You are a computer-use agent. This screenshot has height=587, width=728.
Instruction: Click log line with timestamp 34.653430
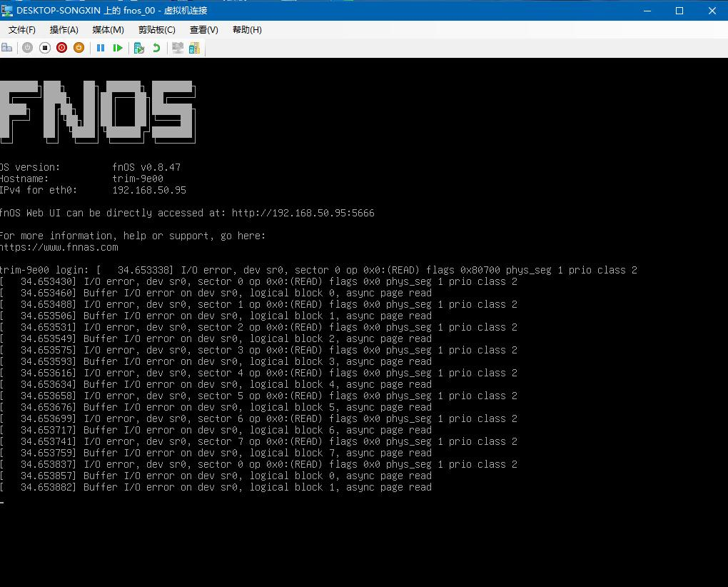coord(258,282)
